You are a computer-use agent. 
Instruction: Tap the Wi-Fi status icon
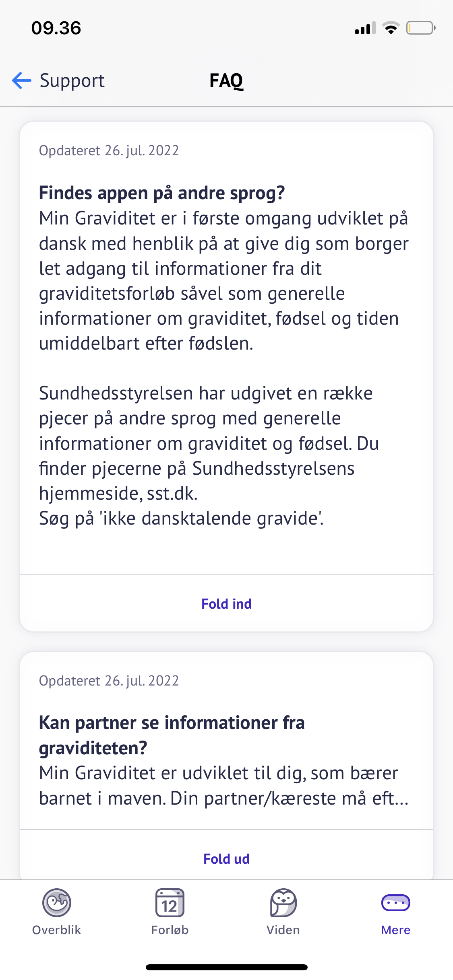(x=391, y=28)
